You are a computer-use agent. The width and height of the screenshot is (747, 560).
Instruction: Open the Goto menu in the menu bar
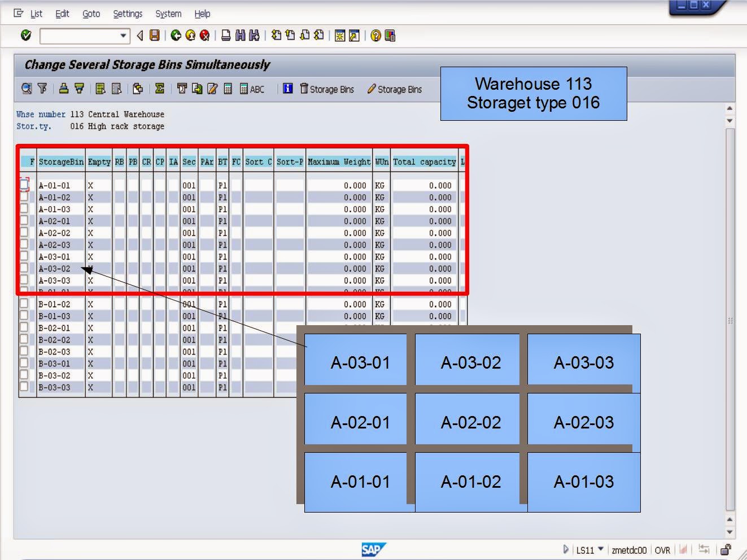(x=91, y=14)
